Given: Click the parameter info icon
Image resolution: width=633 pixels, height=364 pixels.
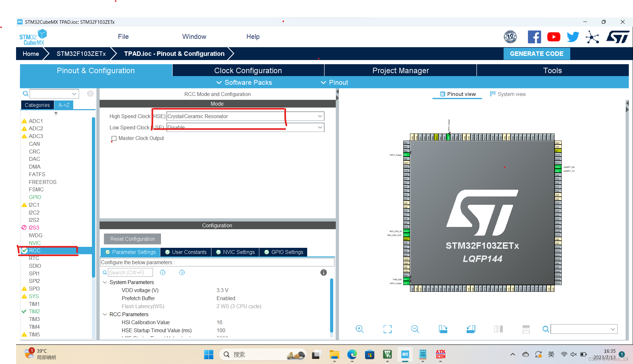Looking at the screenshot, I should point(323,273).
